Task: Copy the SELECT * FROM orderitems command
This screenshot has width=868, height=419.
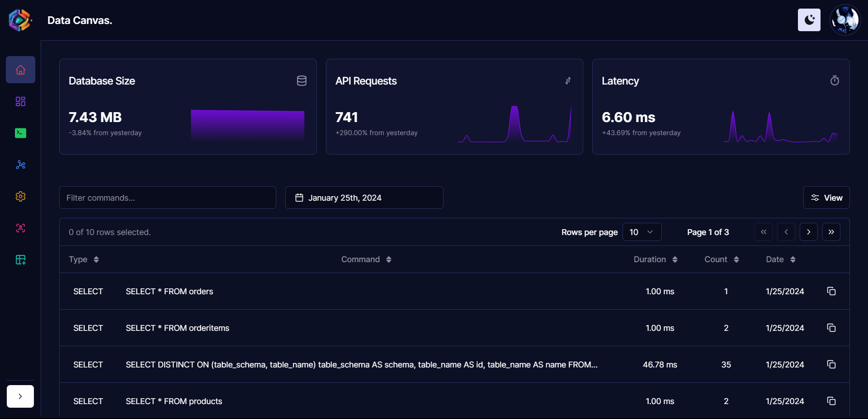Action: tap(831, 328)
